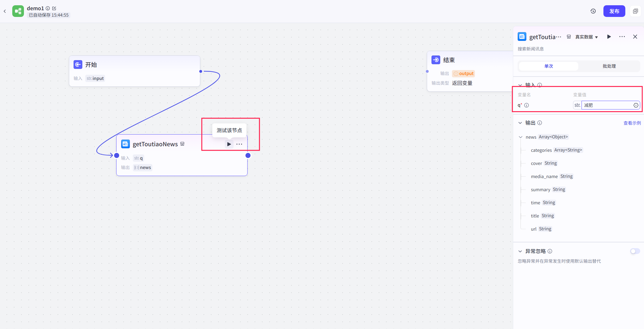Enable the 异常忽略 toggle switch
This screenshot has height=329, width=644.
[635, 251]
